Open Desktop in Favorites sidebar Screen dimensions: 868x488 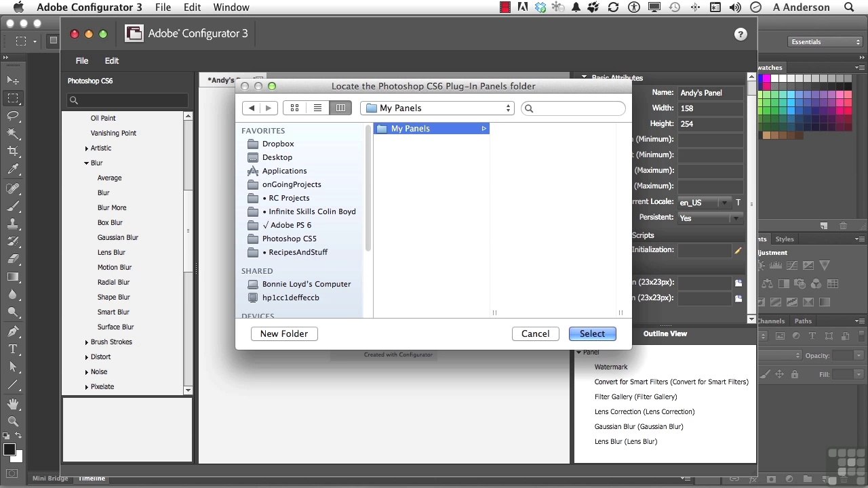coord(277,157)
